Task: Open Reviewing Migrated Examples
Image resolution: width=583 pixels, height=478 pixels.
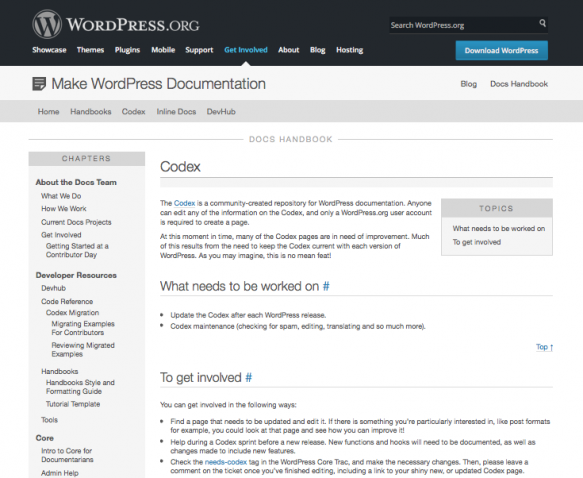Action: click(83, 349)
